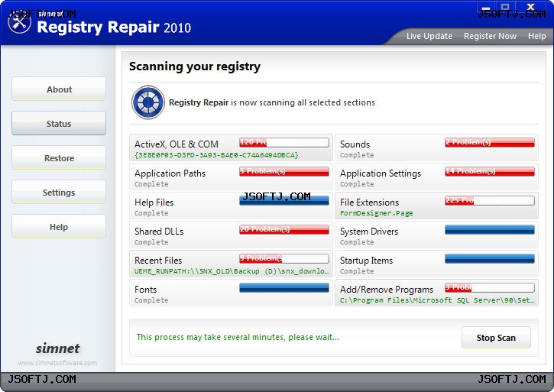Select the Application Paths label
554x392 pixels.
tap(170, 173)
